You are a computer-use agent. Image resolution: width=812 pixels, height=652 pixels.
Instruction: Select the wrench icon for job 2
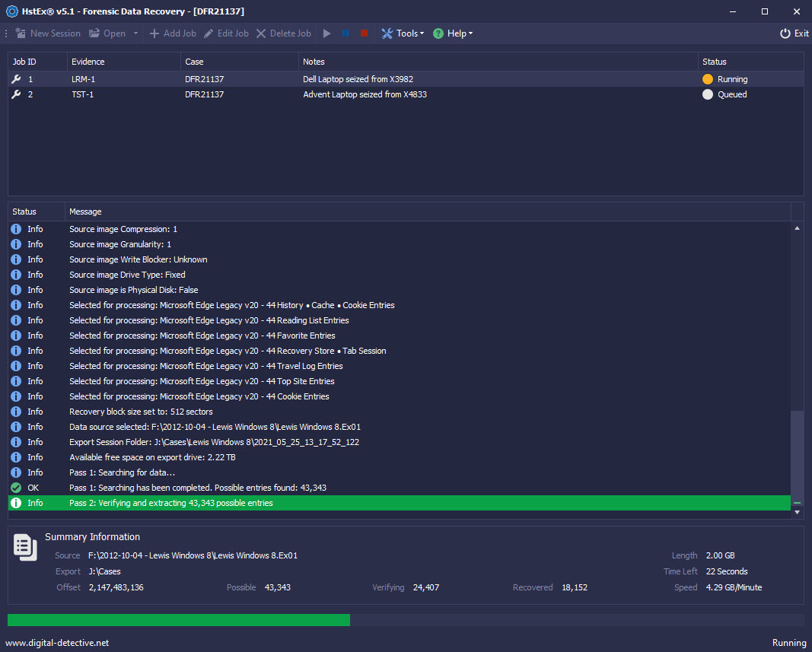click(x=16, y=94)
